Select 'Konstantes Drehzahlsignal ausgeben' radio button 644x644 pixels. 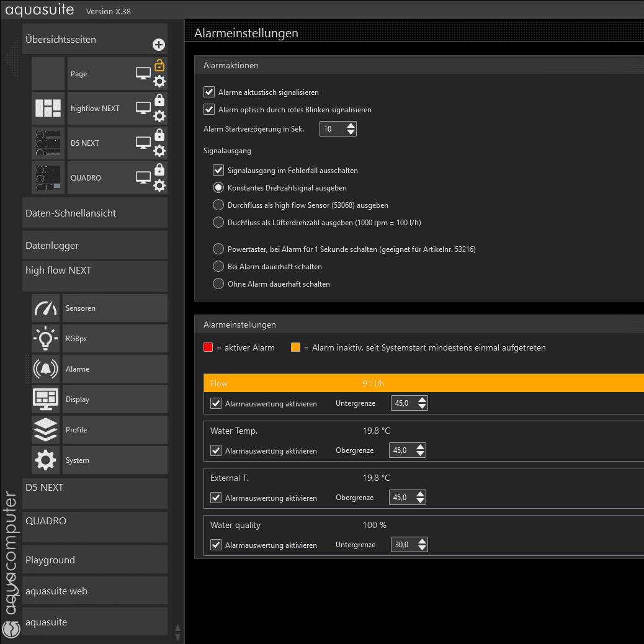point(218,188)
